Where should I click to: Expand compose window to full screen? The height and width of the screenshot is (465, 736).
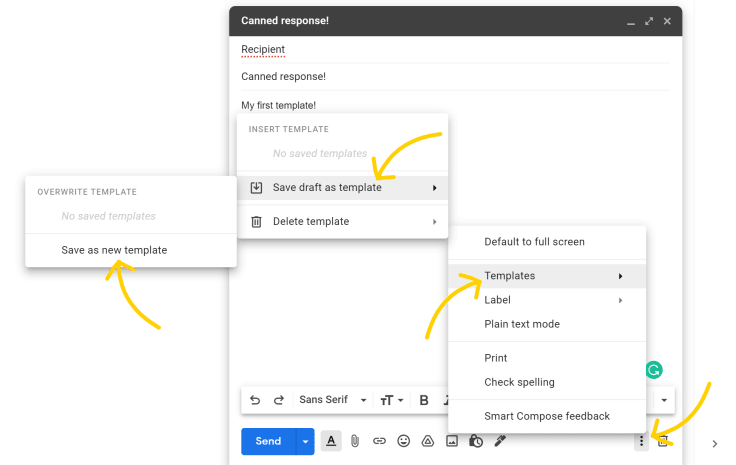tap(649, 21)
